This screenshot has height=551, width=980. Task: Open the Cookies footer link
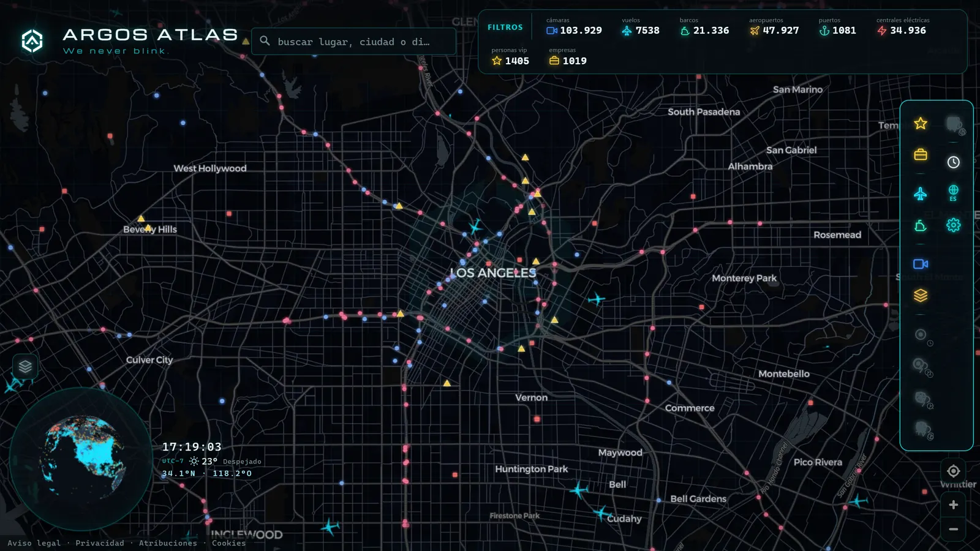(x=228, y=543)
